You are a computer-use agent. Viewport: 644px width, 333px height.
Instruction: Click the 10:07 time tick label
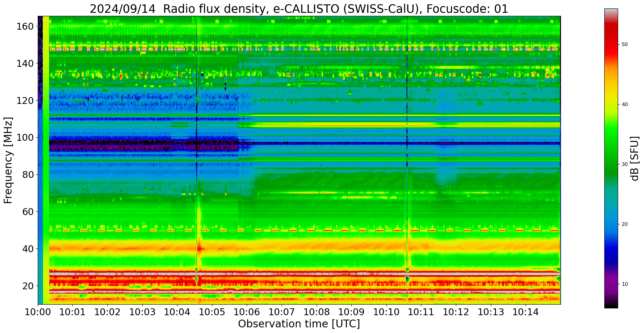click(282, 312)
